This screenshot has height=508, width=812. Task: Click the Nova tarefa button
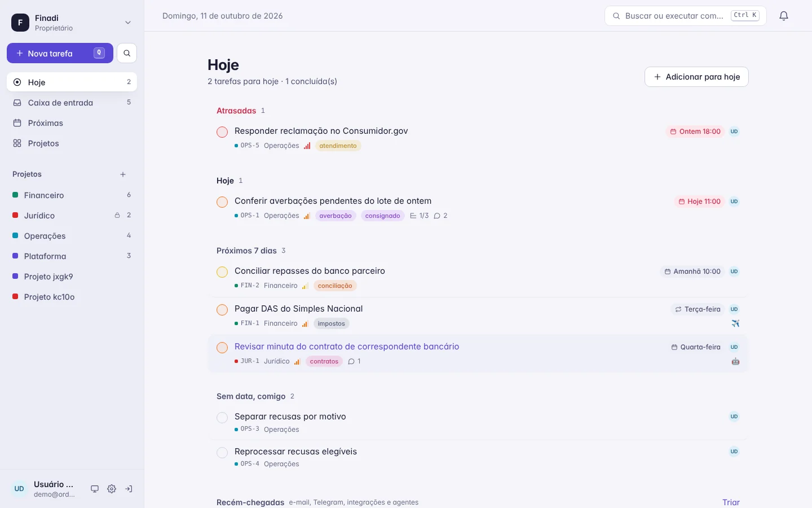(60, 53)
